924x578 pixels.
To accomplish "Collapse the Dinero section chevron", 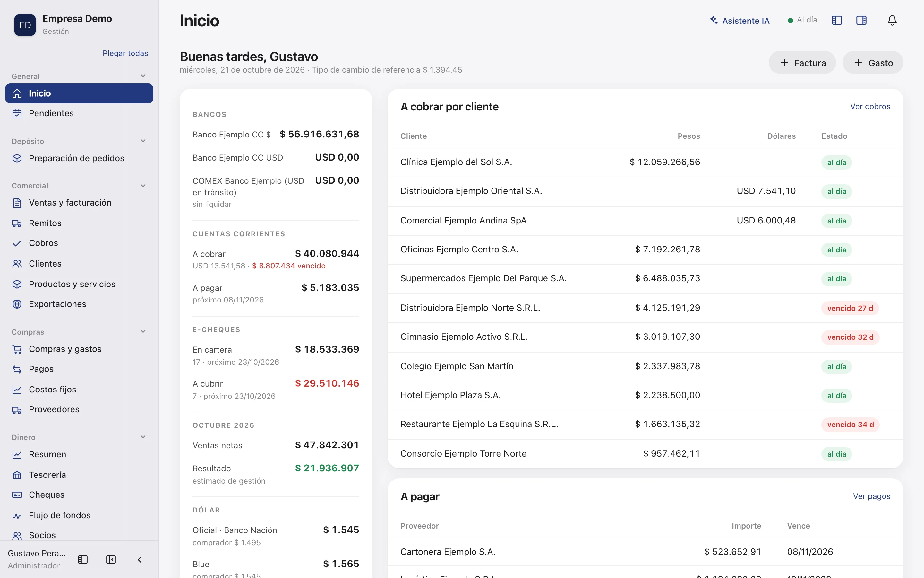I will click(x=143, y=437).
